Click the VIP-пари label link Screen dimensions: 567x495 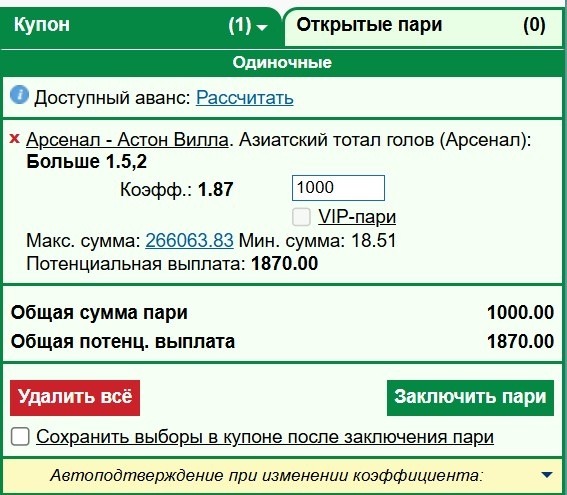(357, 217)
